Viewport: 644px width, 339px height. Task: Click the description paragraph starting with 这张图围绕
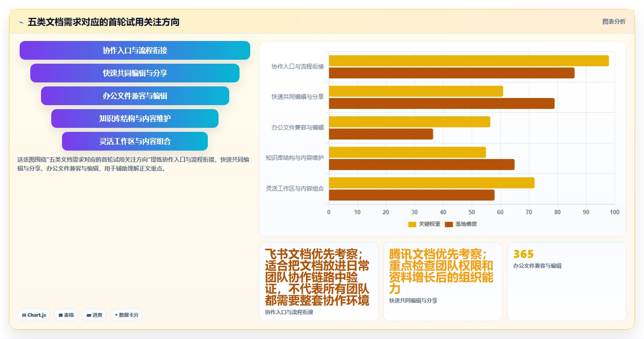click(x=133, y=164)
